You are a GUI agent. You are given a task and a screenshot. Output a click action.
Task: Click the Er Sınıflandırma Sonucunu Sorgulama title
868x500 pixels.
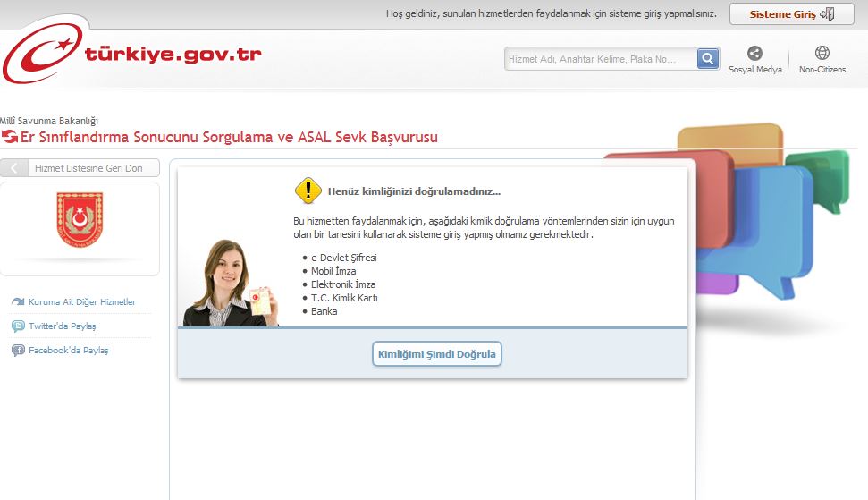coord(228,137)
